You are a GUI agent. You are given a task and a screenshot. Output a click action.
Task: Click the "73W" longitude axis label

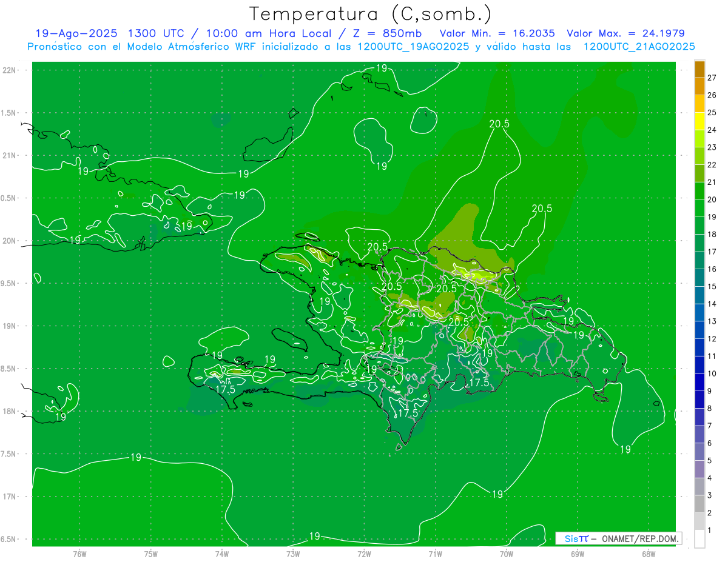293,554
